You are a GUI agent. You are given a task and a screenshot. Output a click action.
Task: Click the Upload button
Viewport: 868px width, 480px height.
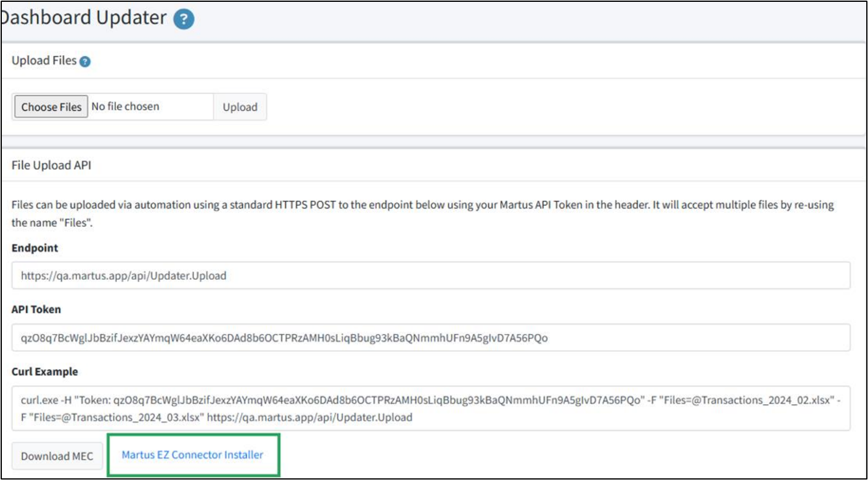[240, 107]
